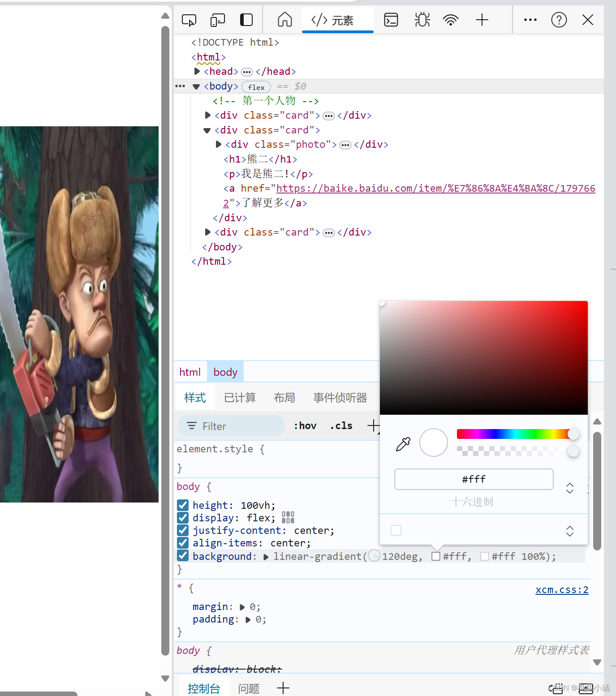Add more tools with the plus icon

(482, 20)
